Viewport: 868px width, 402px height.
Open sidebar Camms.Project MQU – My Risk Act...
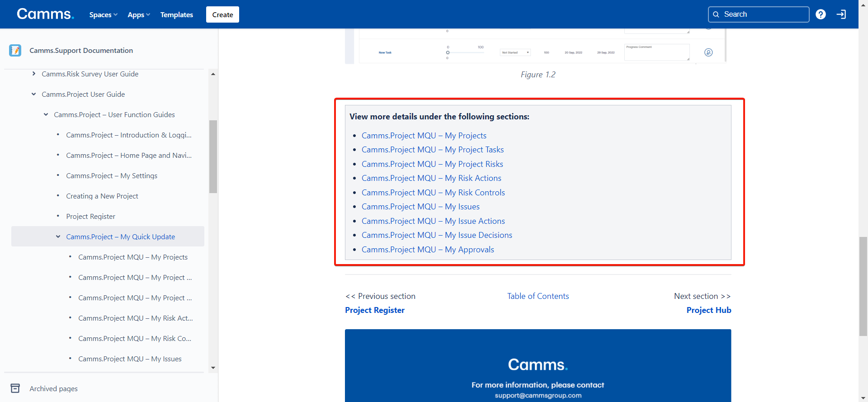point(136,318)
